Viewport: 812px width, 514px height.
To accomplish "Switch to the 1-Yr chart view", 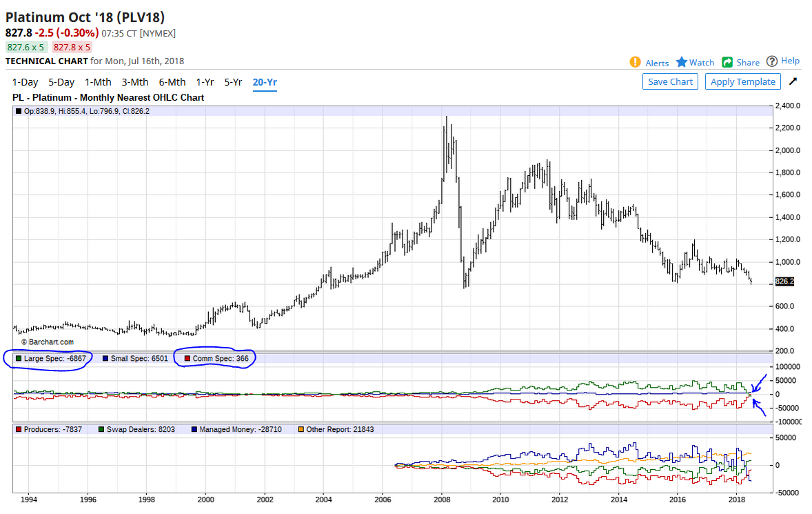I will [x=205, y=82].
